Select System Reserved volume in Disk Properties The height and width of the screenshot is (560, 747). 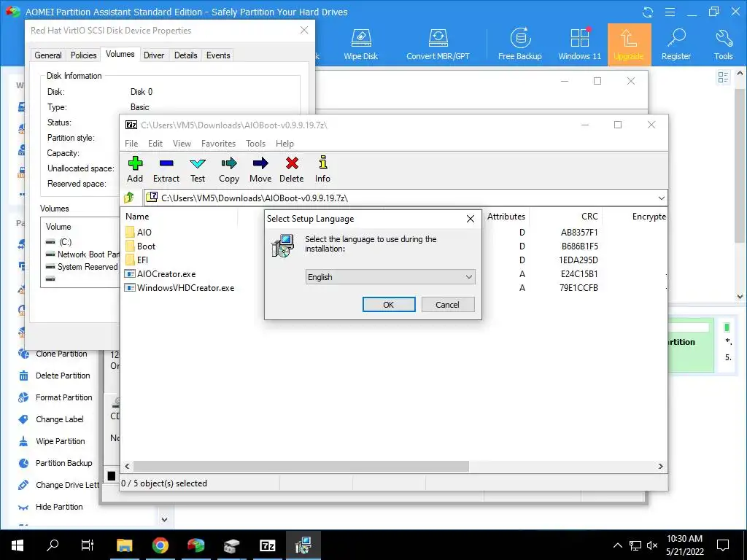coord(82,267)
